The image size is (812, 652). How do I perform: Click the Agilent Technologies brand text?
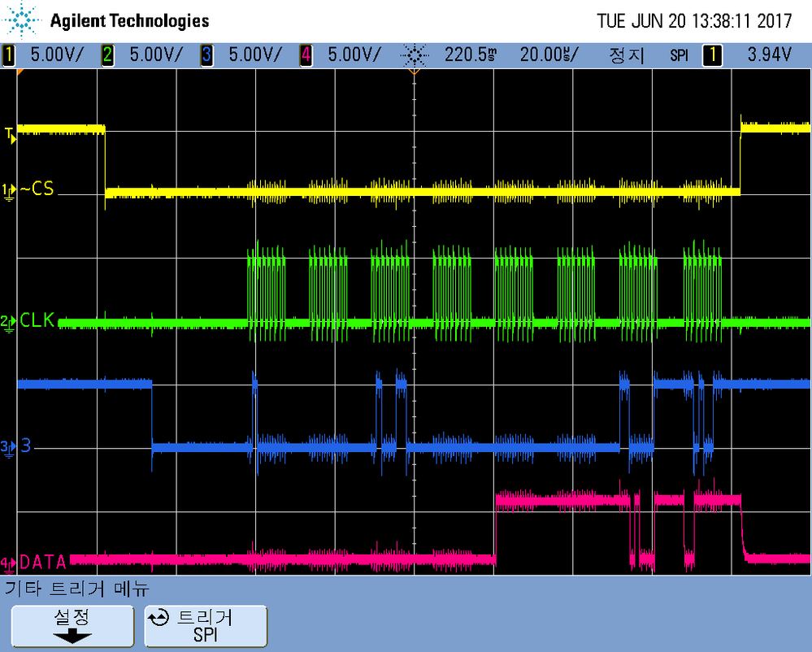[x=129, y=20]
